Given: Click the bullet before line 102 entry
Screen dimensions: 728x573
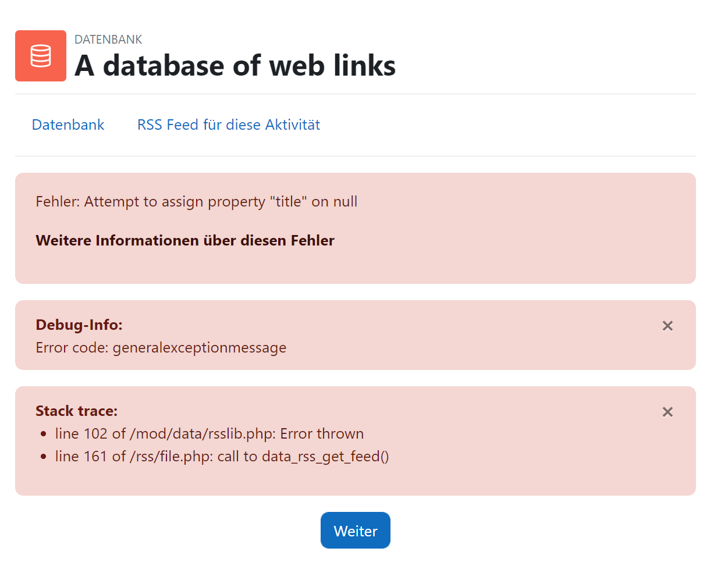Looking at the screenshot, I should 44,434.
